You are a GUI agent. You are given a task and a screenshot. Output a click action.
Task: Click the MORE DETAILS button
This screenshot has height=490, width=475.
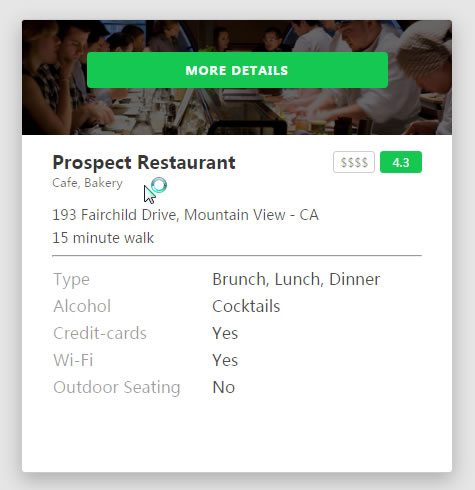coord(237,70)
